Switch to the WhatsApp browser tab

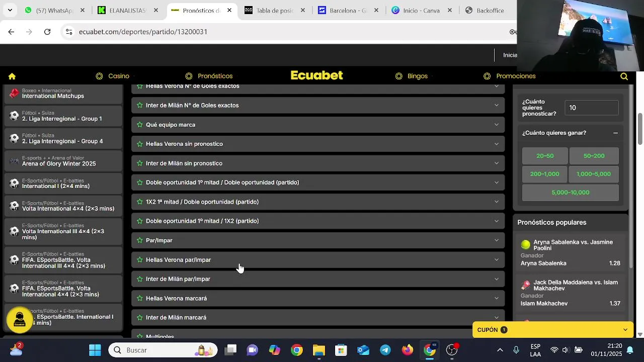click(54, 10)
